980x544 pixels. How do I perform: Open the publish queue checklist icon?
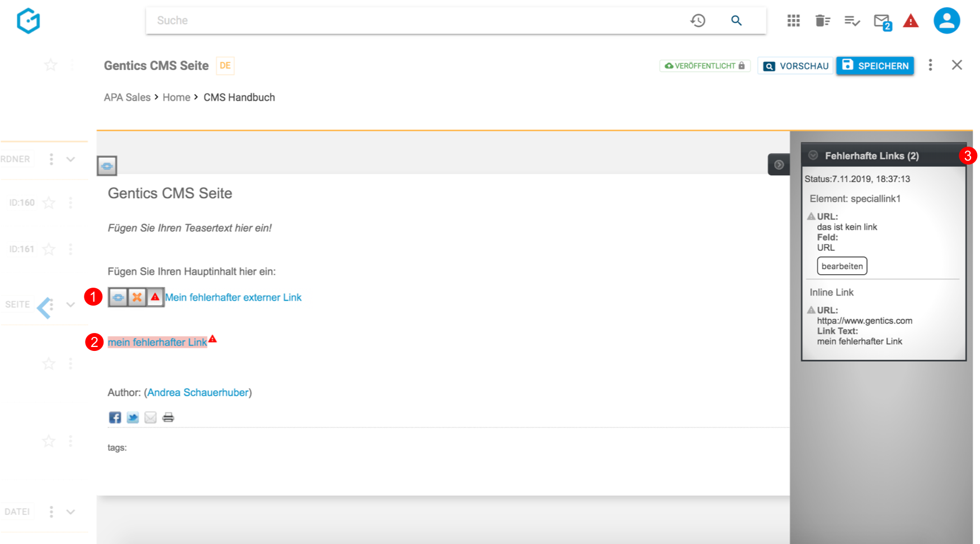click(x=852, y=21)
